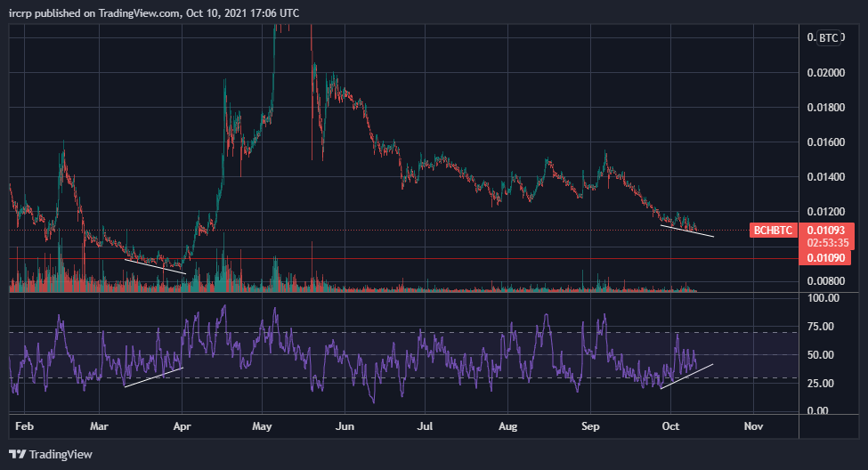Viewport: 868px width, 470px height.
Task: Click the 0.01200 price axis label
Action: [826, 212]
